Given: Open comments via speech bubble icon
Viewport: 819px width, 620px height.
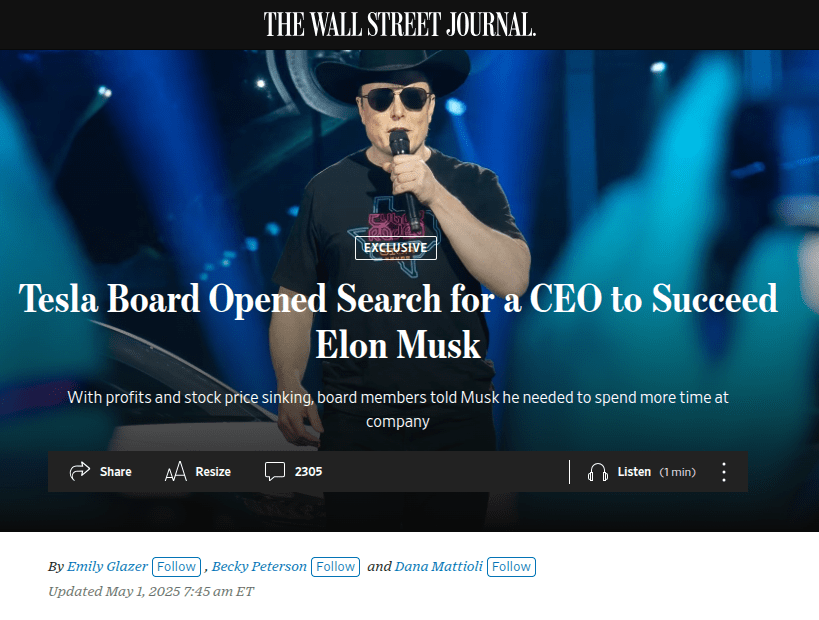Looking at the screenshot, I should pos(275,471).
